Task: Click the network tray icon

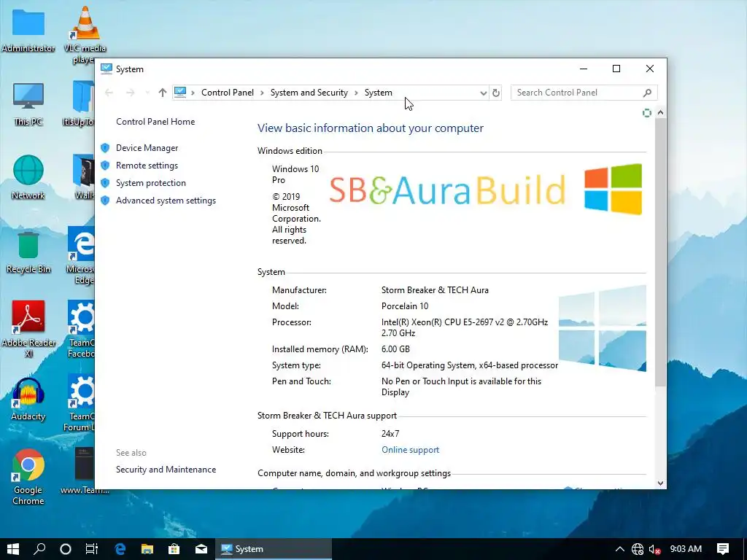Action: coord(638,549)
